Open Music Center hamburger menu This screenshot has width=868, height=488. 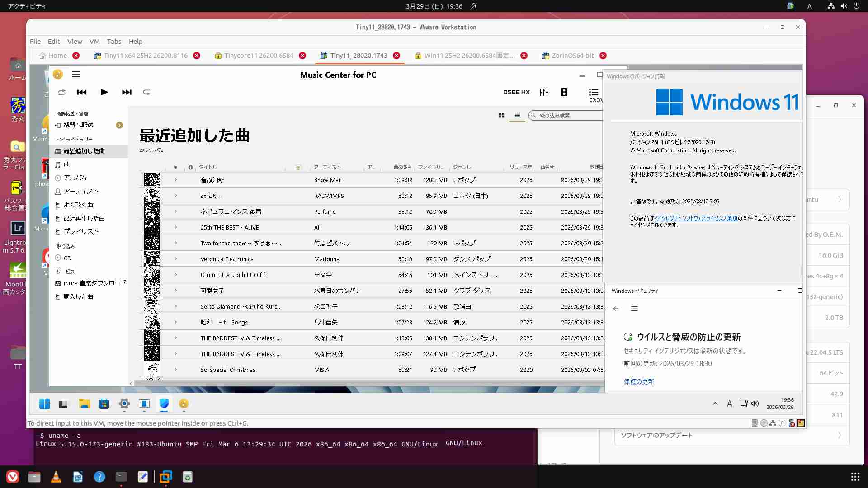click(x=76, y=74)
